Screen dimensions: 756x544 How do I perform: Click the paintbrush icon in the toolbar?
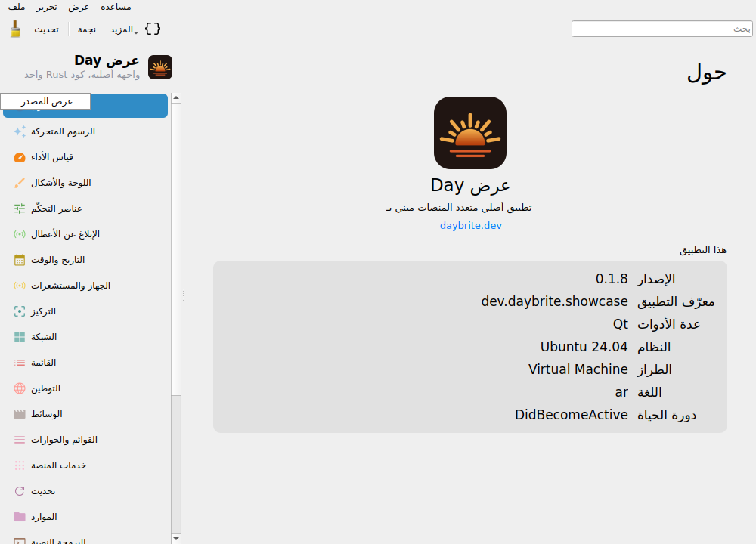(x=15, y=29)
